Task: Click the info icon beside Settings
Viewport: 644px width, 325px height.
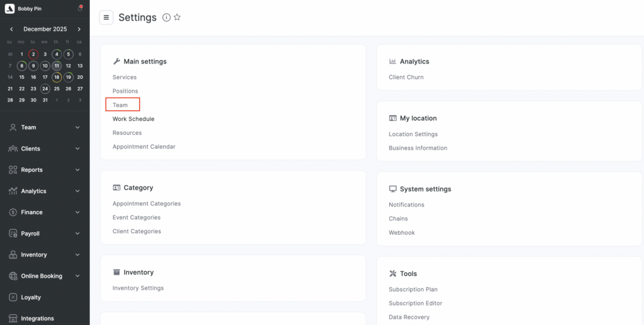Action: [x=166, y=18]
